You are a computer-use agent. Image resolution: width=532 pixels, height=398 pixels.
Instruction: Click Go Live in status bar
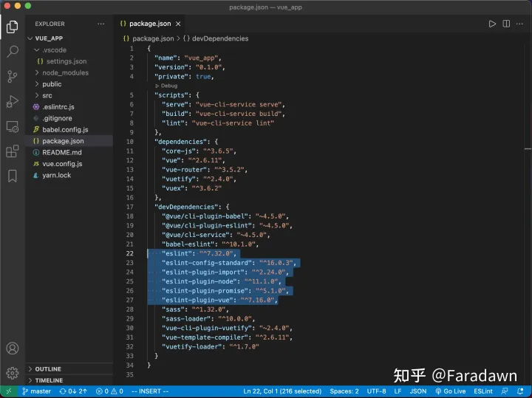pos(450,391)
